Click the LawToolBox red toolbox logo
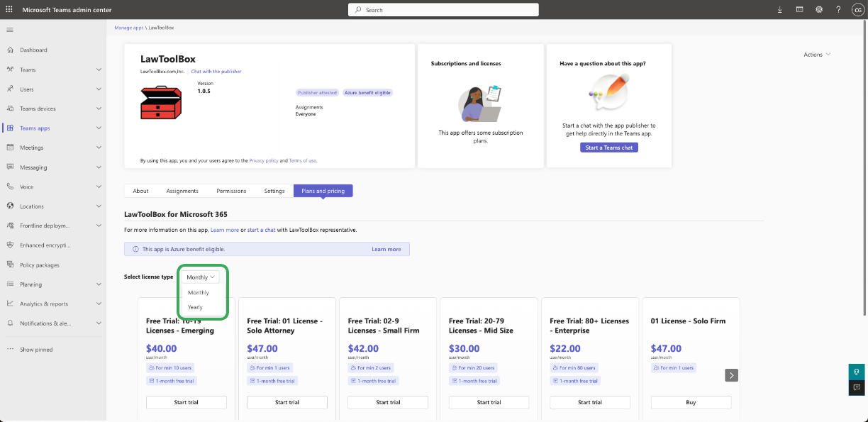 (x=161, y=102)
